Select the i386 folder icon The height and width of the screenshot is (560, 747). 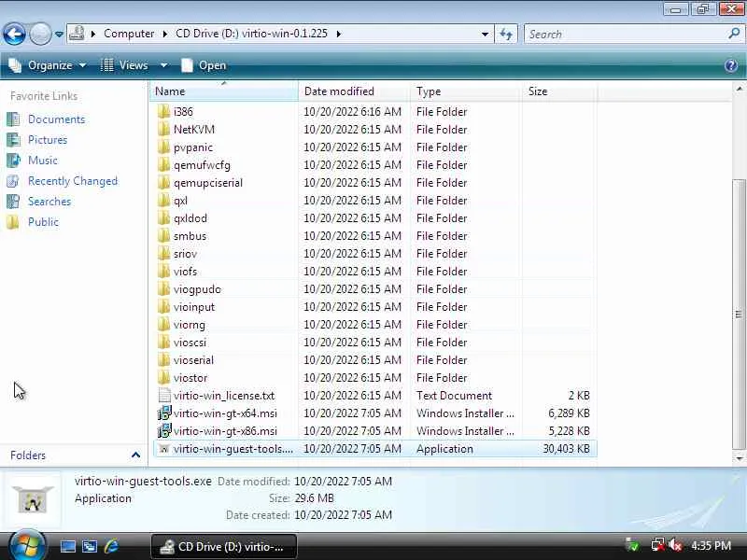pyautogui.click(x=164, y=111)
